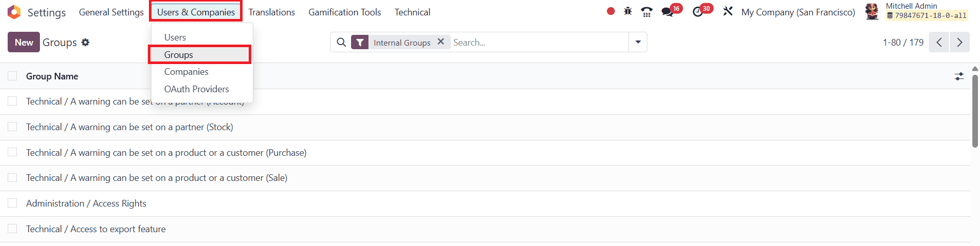The width and height of the screenshot is (980, 246).
Task: Open the VoIP phone icon
Action: pos(647,12)
